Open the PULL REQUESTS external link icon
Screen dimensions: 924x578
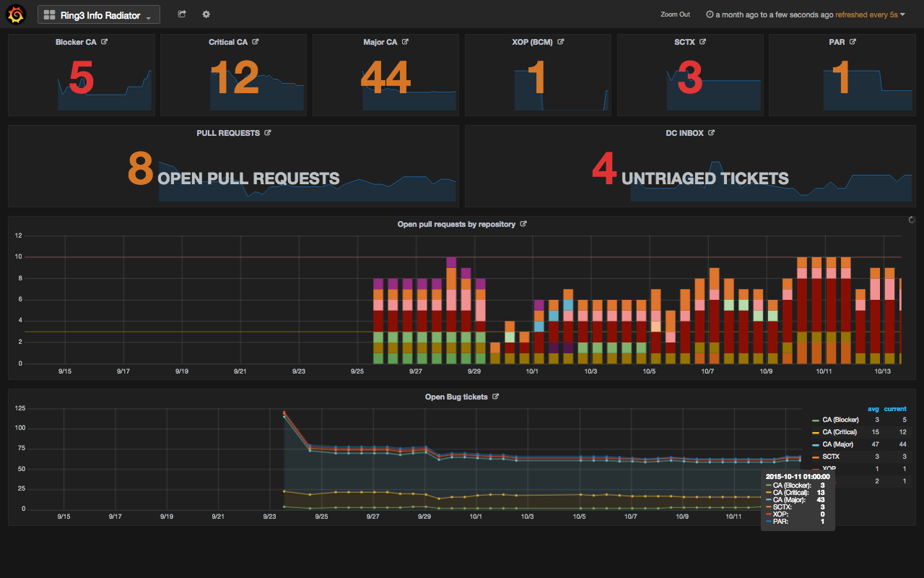point(268,133)
